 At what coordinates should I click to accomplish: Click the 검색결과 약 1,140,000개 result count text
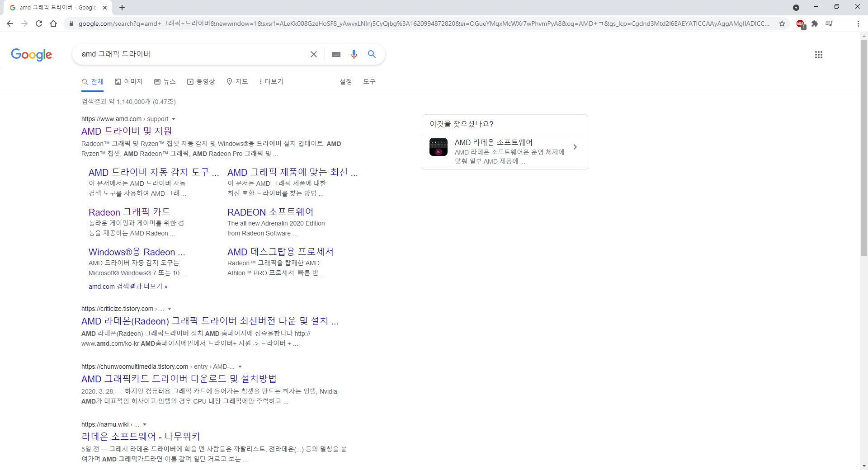click(128, 102)
